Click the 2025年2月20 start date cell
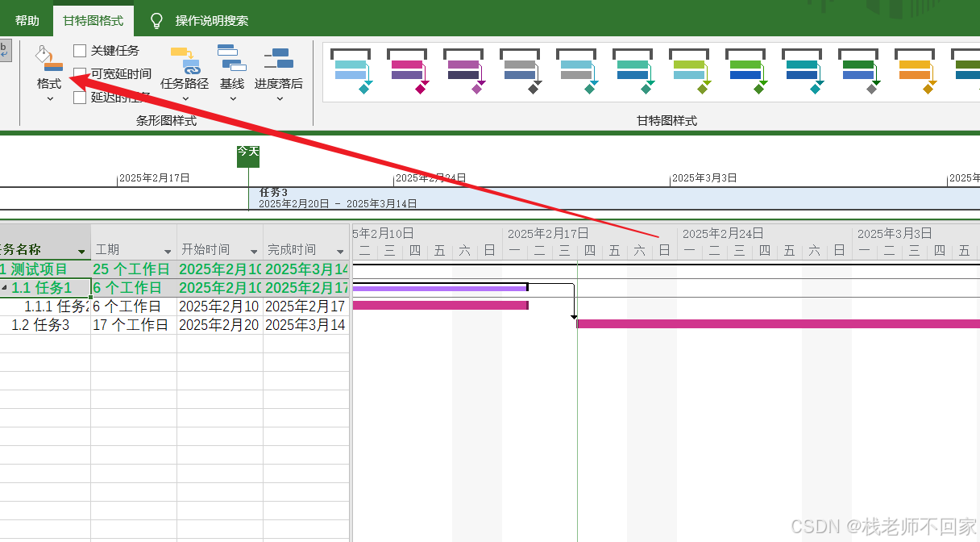980x542 pixels. point(220,325)
